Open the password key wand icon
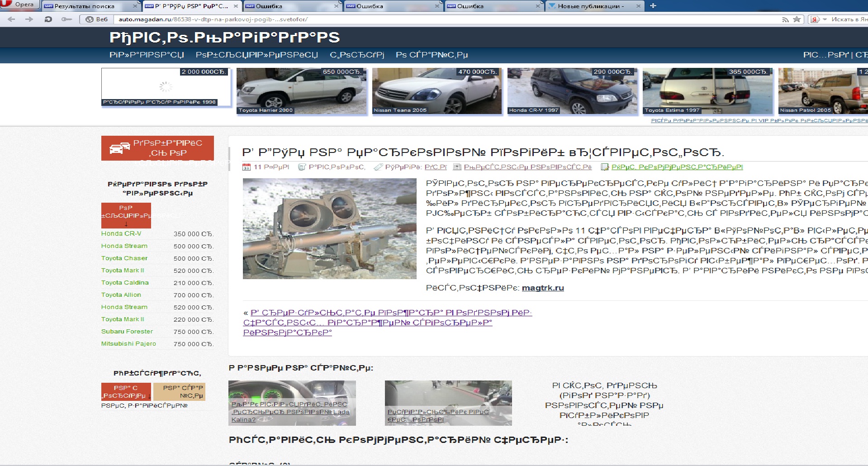This screenshot has height=466, width=868. point(66,19)
